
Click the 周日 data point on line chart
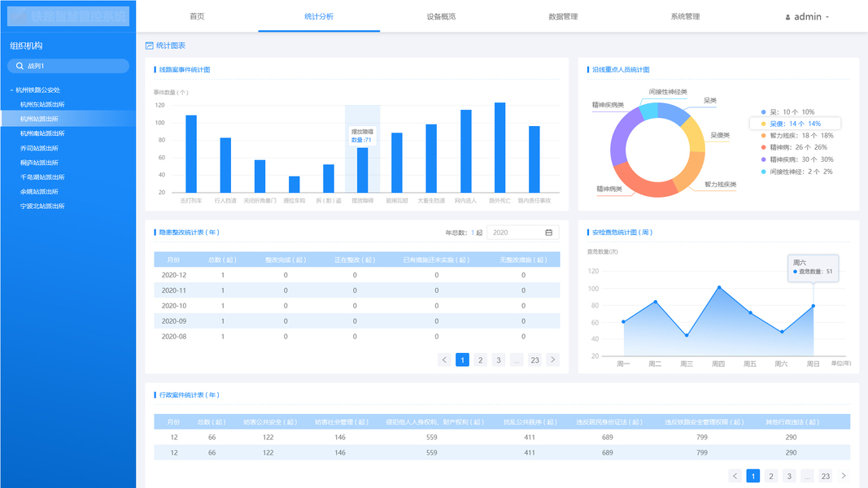[813, 306]
